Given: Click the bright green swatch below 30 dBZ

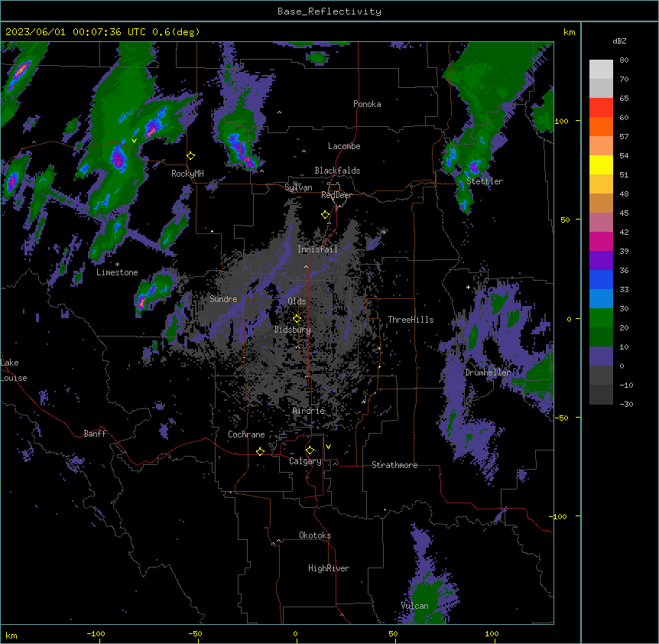Looking at the screenshot, I should tap(601, 318).
